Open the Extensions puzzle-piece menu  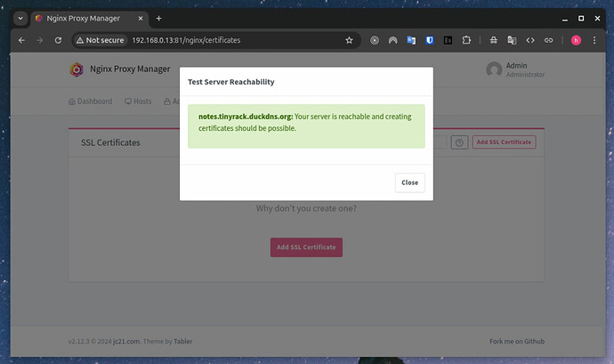tap(466, 40)
